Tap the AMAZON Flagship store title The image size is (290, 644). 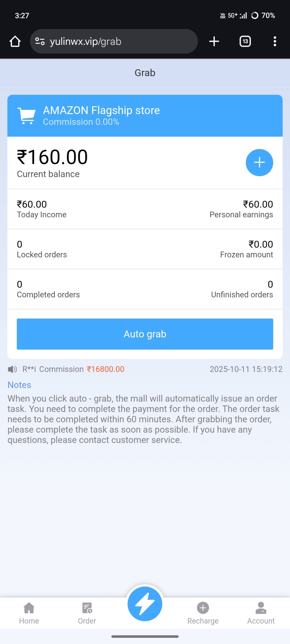pos(101,110)
